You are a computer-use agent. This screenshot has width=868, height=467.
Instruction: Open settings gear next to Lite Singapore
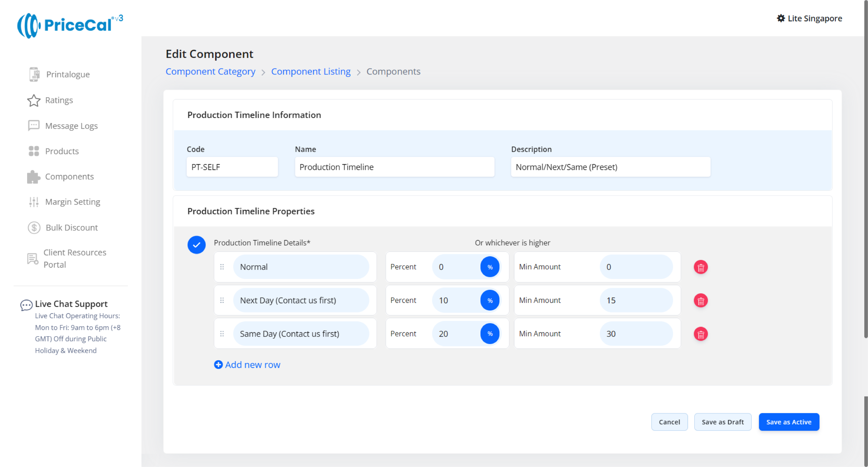point(781,18)
